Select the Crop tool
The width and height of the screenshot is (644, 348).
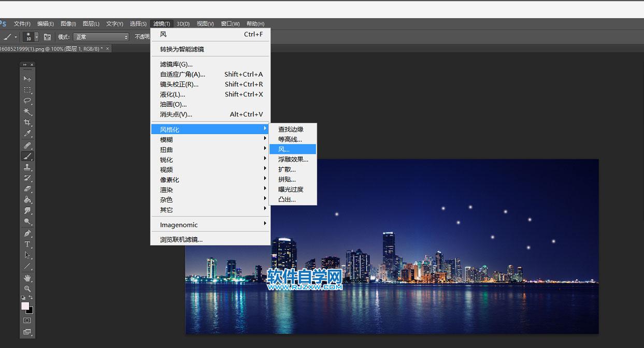coord(27,123)
